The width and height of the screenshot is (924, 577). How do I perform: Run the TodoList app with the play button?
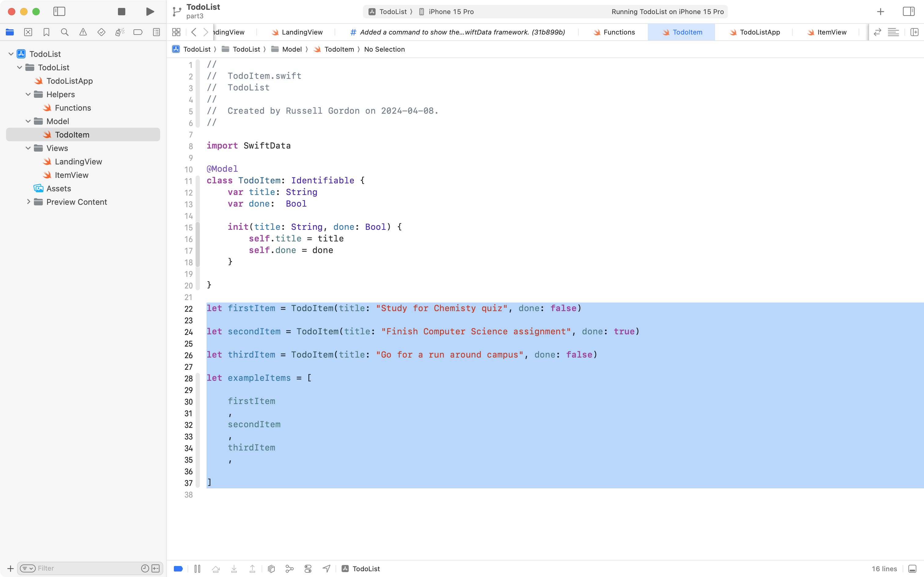(x=149, y=11)
